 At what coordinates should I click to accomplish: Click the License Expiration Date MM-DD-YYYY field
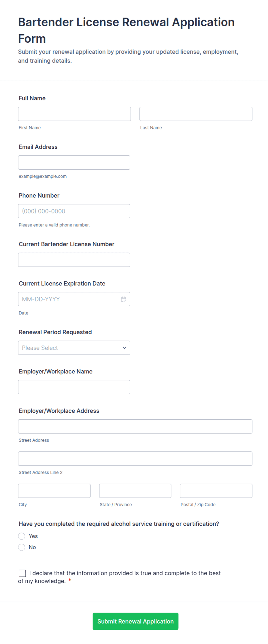tap(74, 299)
